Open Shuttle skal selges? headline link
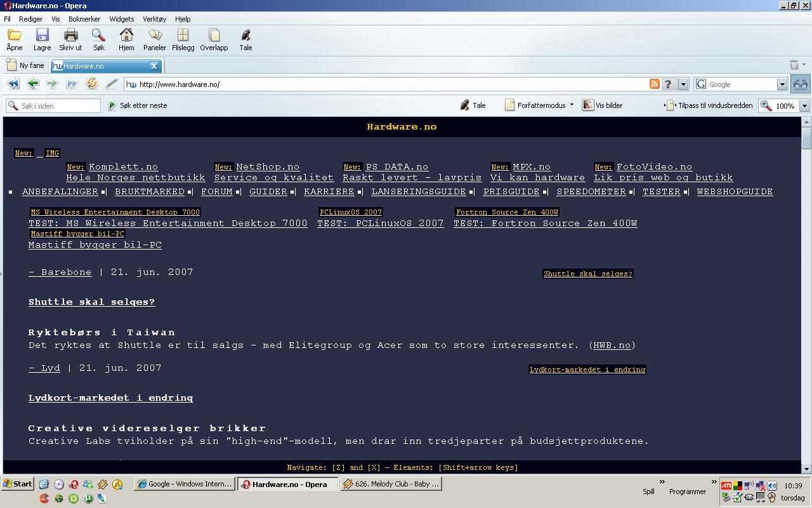 92,302
